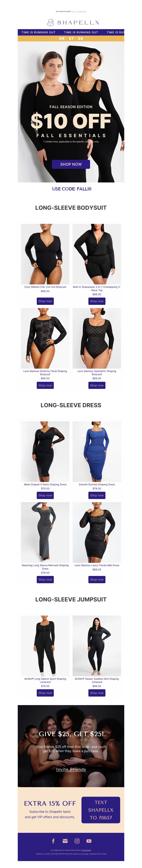The image size is (142, 868).
Task: Shop now for Gleaming Long Sleeve Mermaid Dress
Action: (45, 579)
